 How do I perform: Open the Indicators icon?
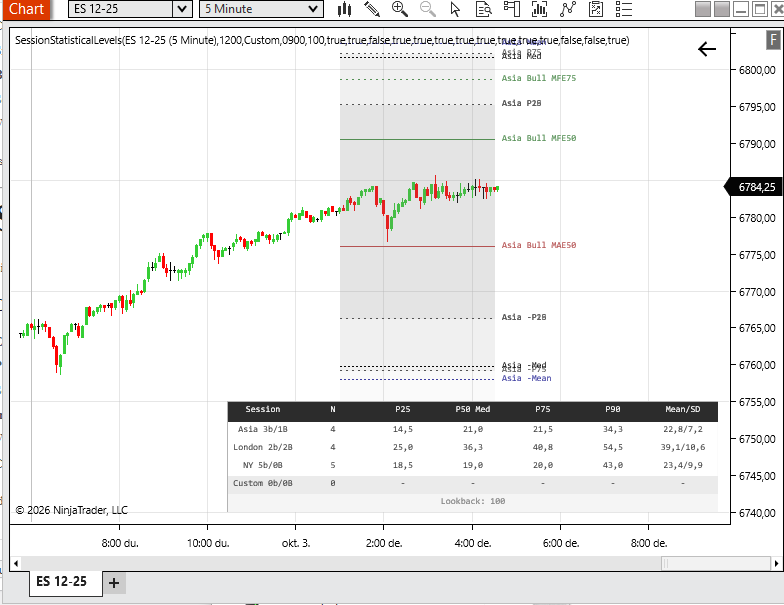(541, 9)
